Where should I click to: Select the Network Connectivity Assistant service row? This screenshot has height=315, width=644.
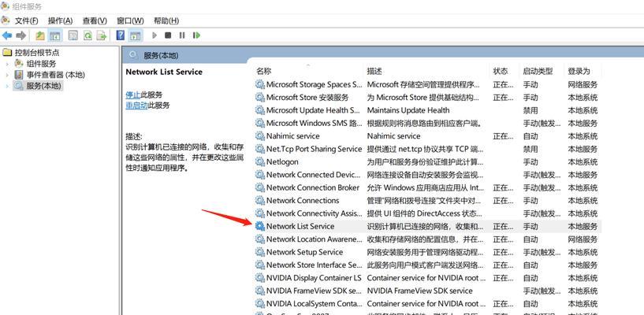point(427,213)
